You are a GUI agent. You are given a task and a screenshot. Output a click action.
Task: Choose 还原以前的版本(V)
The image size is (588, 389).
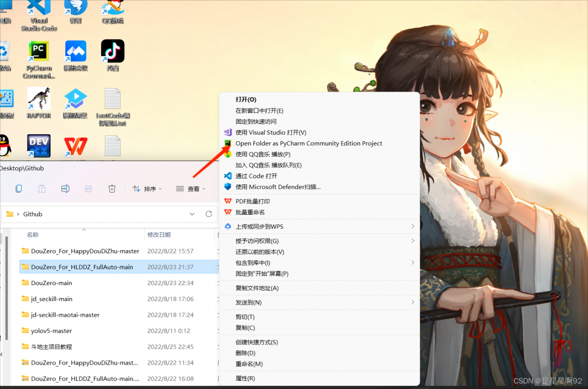pos(260,252)
